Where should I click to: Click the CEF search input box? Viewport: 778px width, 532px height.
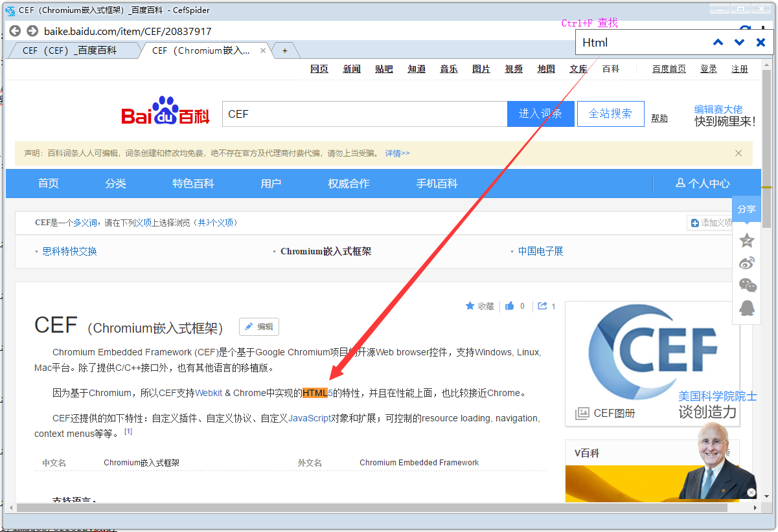tap(365, 114)
